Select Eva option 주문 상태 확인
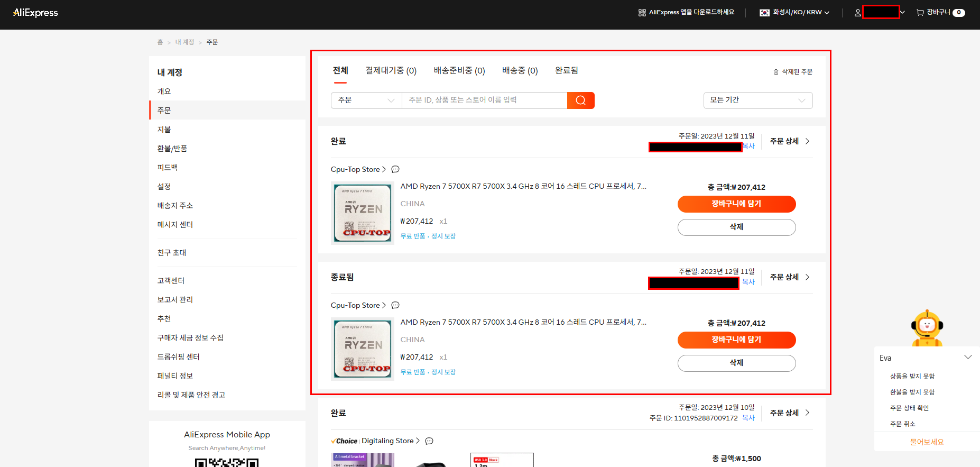980x467 pixels. pyautogui.click(x=909, y=408)
